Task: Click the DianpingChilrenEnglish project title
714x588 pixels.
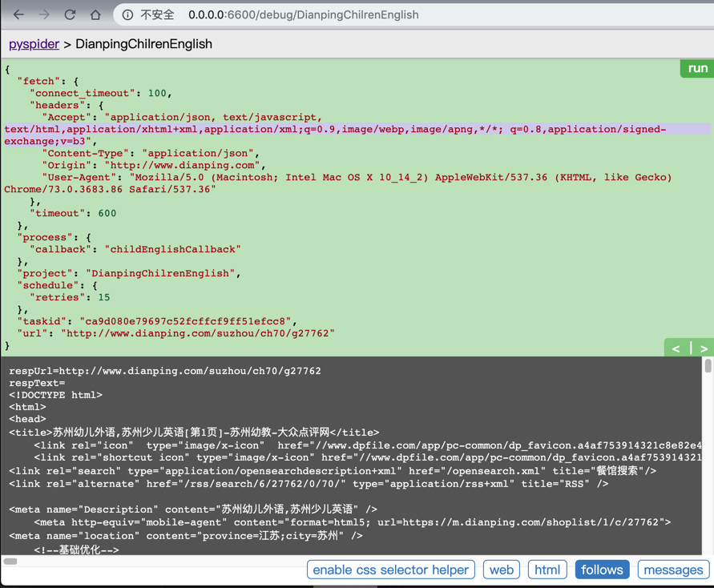Action: click(x=144, y=44)
